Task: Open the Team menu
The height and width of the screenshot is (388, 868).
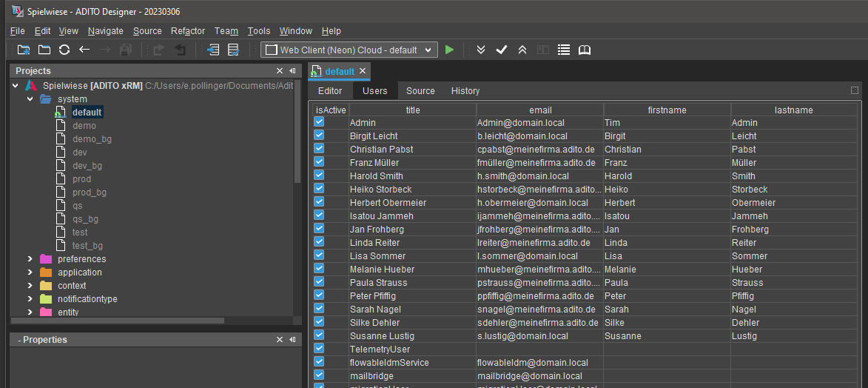Action: pos(226,31)
